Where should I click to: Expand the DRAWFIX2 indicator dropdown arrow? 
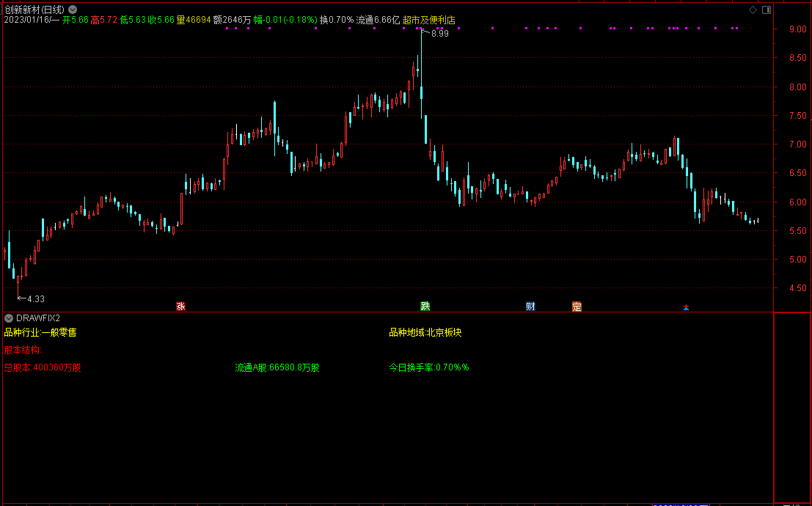[x=8, y=318]
